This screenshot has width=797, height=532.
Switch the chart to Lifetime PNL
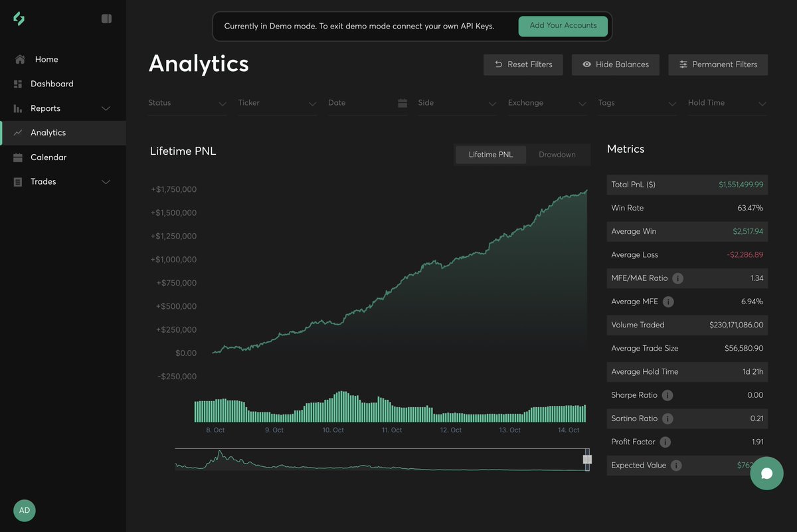pos(491,155)
